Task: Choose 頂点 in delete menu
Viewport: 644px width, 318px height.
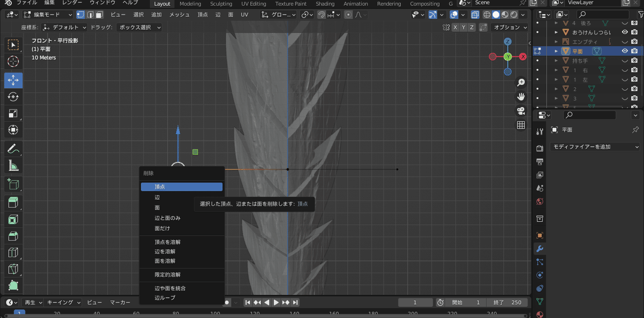Action: pyautogui.click(x=181, y=187)
